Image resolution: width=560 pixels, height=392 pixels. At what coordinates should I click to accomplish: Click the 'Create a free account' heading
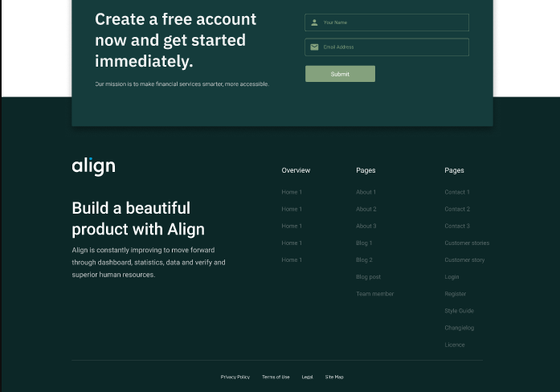point(175,40)
